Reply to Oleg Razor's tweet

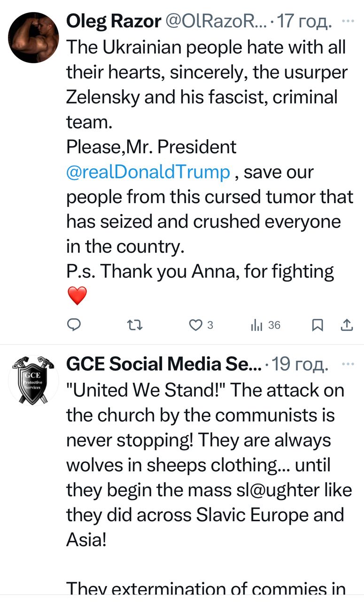click(74, 325)
